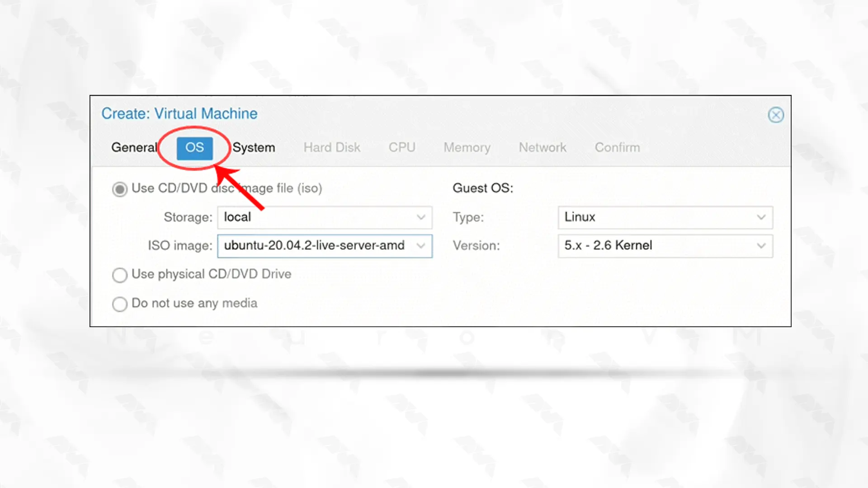Click the Version: label
This screenshot has height=488, width=868.
476,246
